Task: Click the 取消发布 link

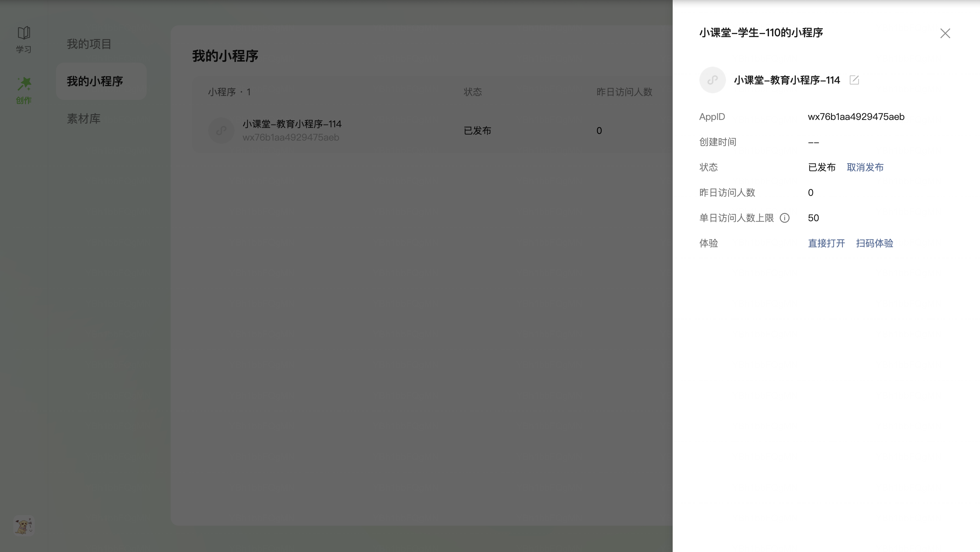Action: pyautogui.click(x=865, y=167)
